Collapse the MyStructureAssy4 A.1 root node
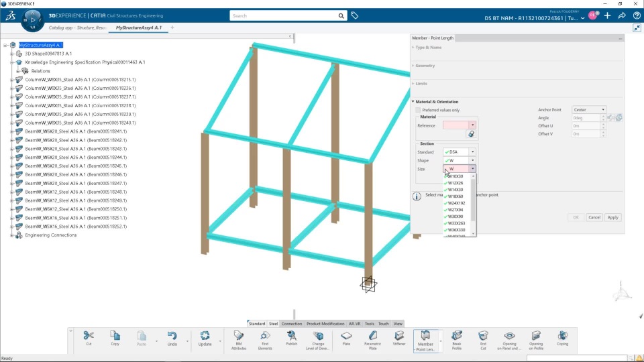 [5, 45]
